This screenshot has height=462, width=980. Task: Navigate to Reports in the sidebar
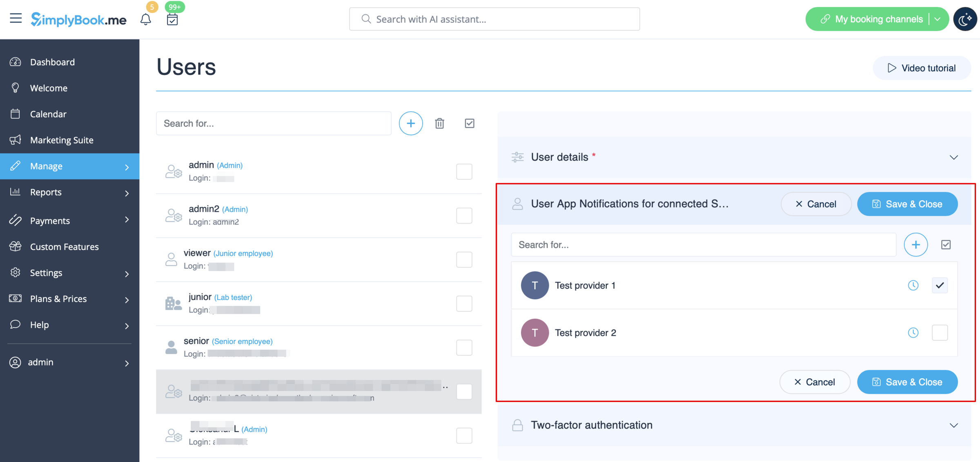point(45,192)
